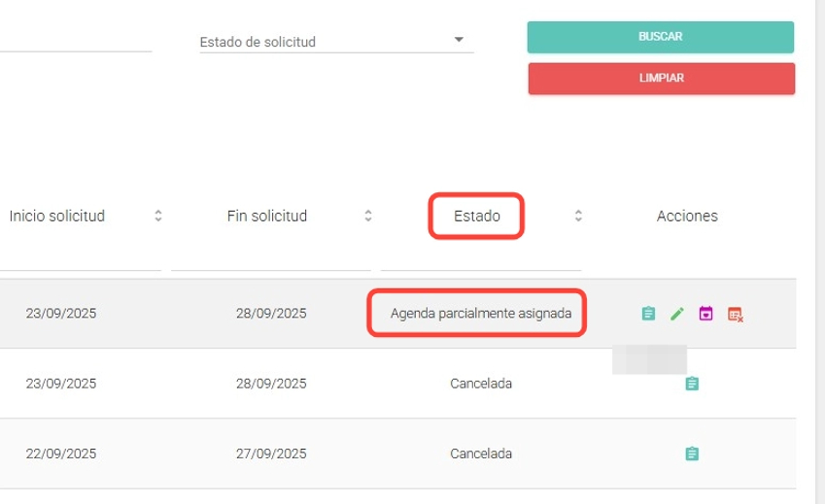825x504 pixels.
Task: Click the 'Acciones' column header
Action: coord(687,217)
